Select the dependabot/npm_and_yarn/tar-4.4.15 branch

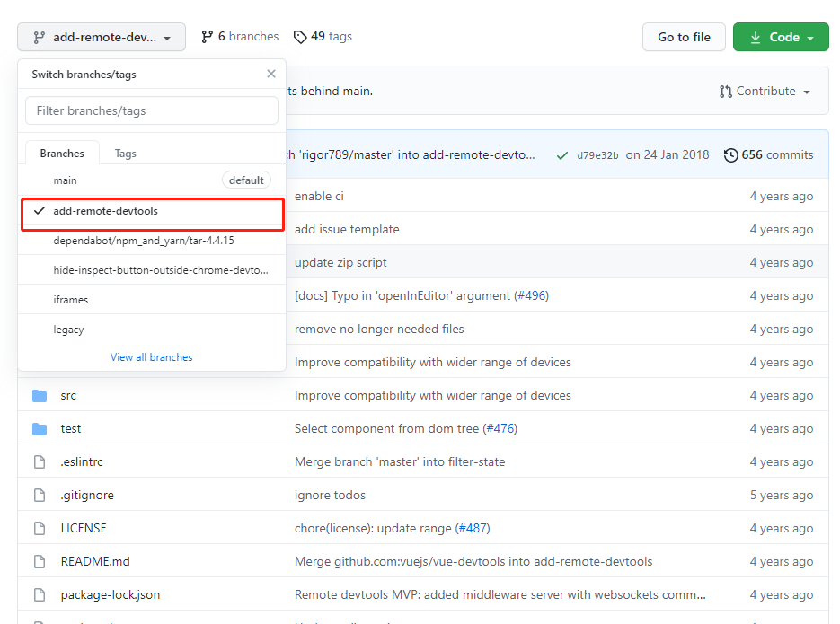152,241
